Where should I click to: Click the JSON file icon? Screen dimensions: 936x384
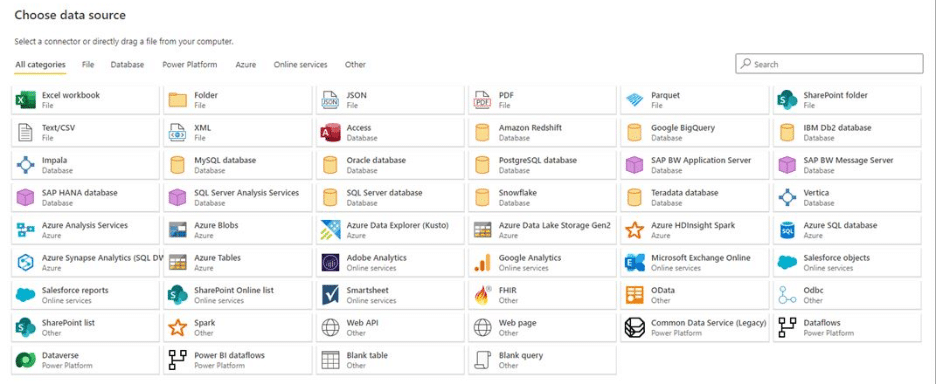coord(330,100)
